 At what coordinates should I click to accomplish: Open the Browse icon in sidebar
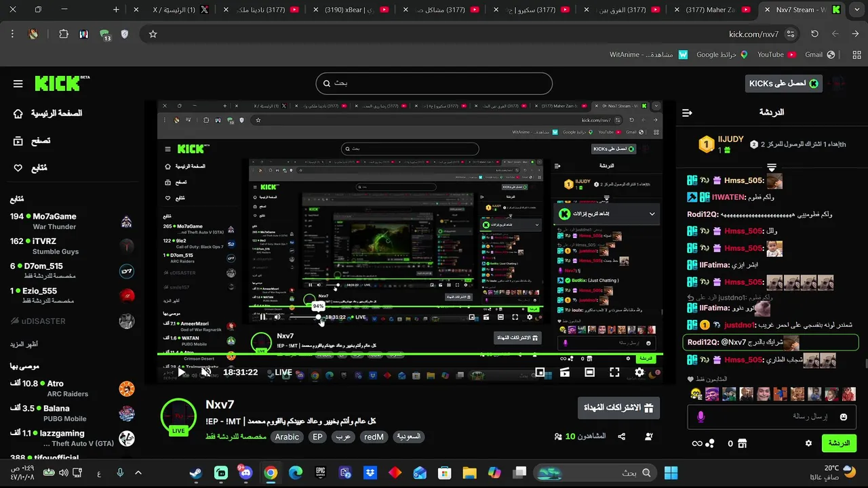coord(18,141)
